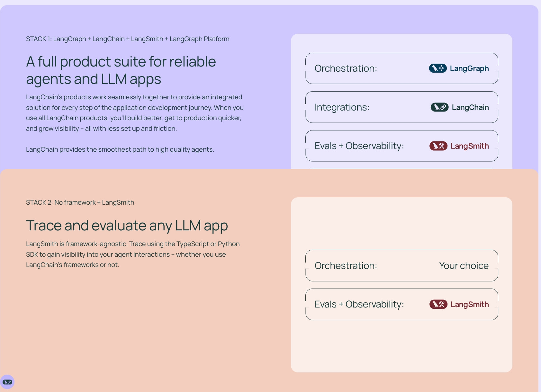The height and width of the screenshot is (392, 541).
Task: Click the LangChain parrot-and-link logo icon
Action: coord(439,107)
